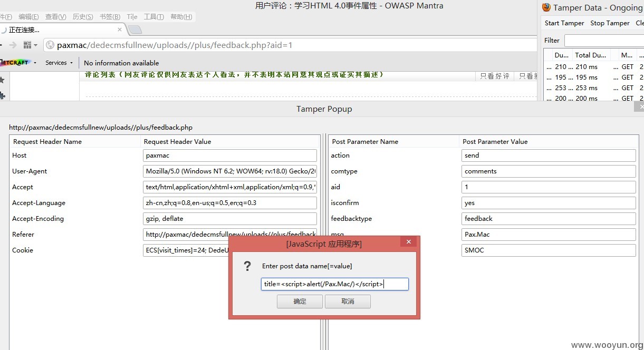Click the isconfirm parameter value field
Image resolution: width=644 pixels, height=350 pixels.
(x=549, y=203)
